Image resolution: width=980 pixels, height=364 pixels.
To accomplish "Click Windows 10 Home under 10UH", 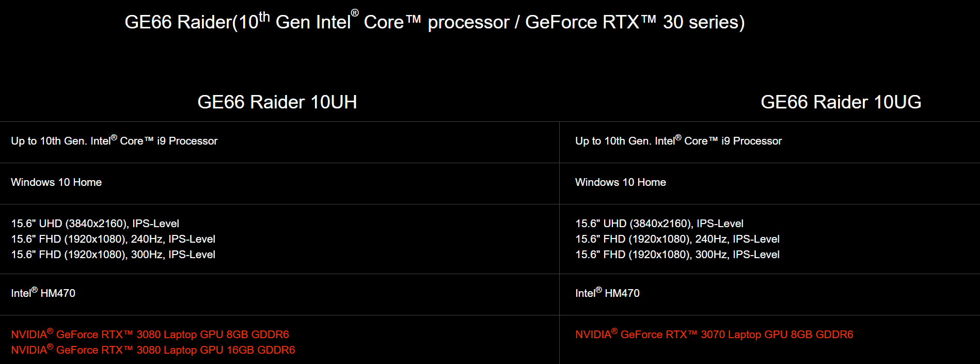I will point(56,182).
